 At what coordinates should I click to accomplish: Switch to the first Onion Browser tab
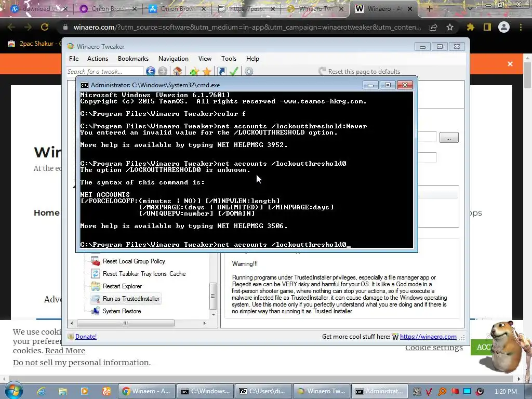click(x=108, y=9)
